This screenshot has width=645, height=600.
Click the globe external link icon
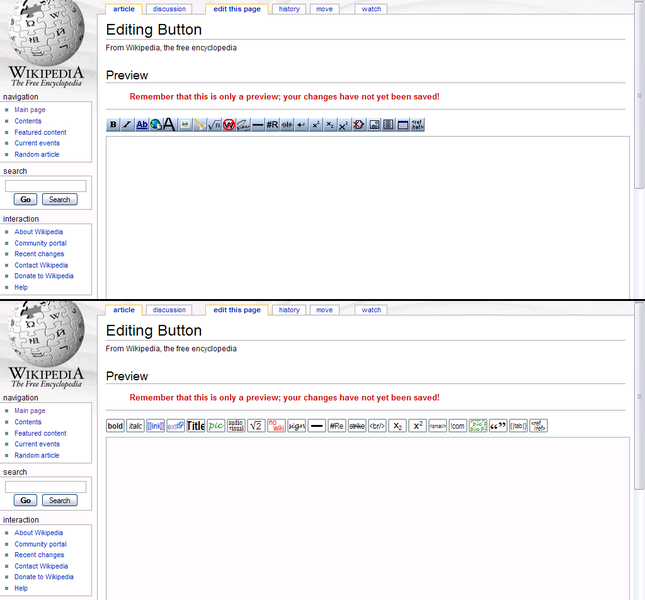156,125
